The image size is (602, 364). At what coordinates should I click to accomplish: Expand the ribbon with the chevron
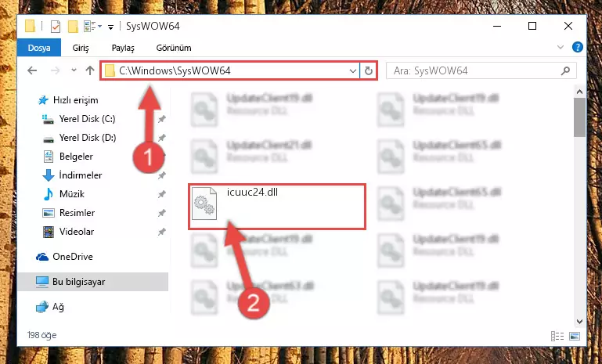(x=561, y=47)
